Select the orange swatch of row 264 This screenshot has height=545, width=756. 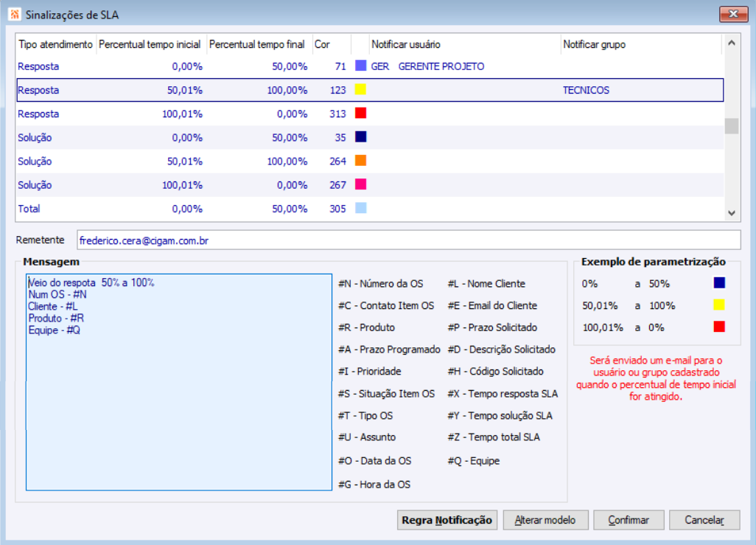click(360, 160)
